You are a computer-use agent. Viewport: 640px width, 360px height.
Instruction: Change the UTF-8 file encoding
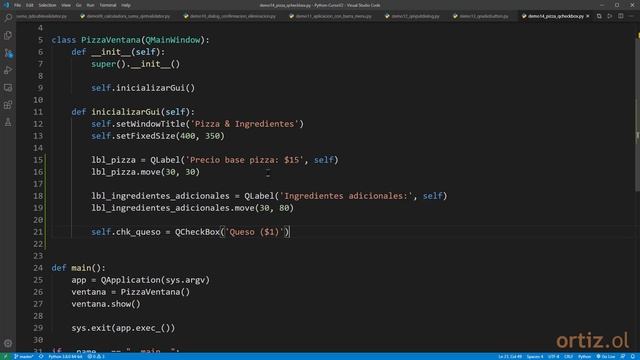coord(553,356)
